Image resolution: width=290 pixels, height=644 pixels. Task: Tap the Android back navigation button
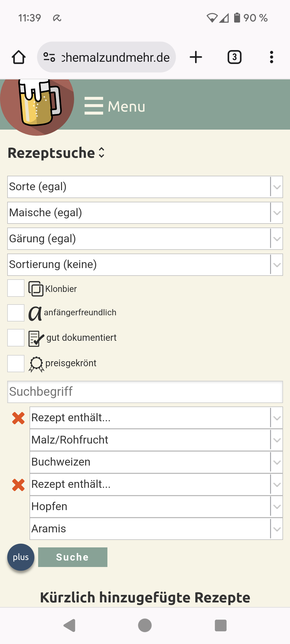[69, 625]
